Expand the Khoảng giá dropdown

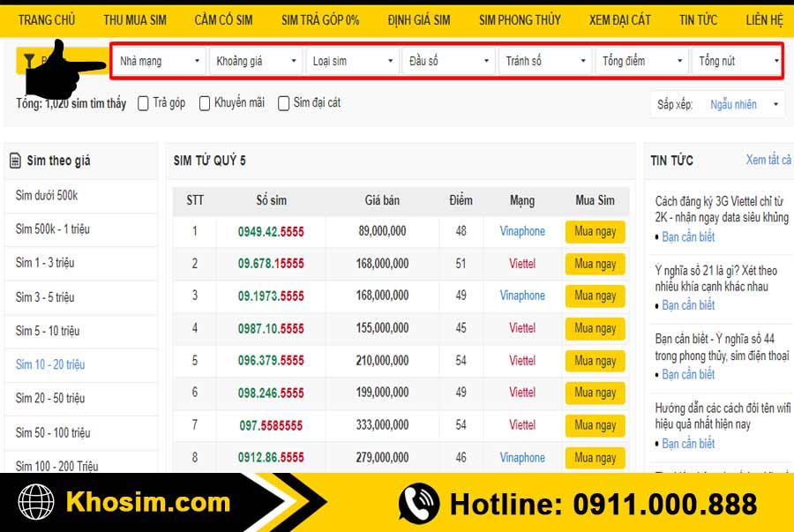coord(257,61)
